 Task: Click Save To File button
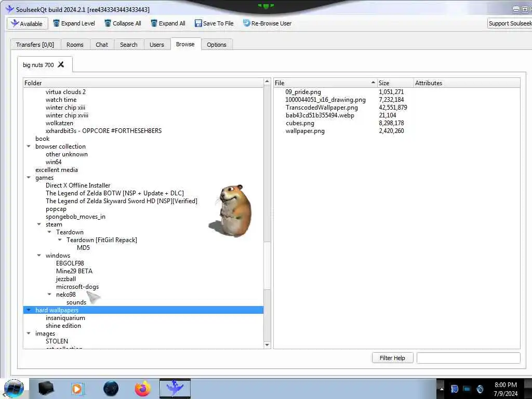coord(214,23)
